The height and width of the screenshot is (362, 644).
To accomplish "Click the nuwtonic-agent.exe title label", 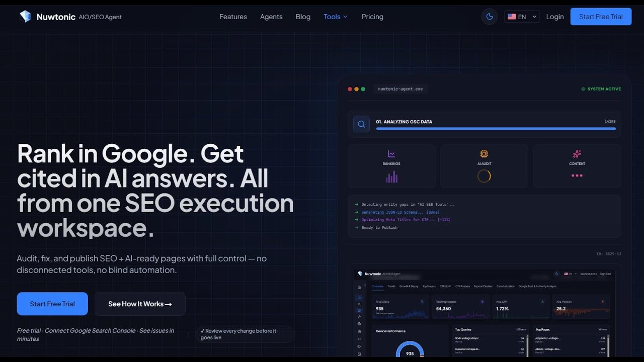I will click(x=400, y=89).
